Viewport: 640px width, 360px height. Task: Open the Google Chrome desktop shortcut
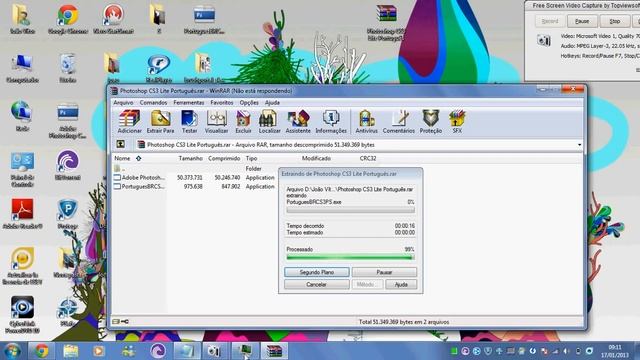pyautogui.click(x=68, y=19)
